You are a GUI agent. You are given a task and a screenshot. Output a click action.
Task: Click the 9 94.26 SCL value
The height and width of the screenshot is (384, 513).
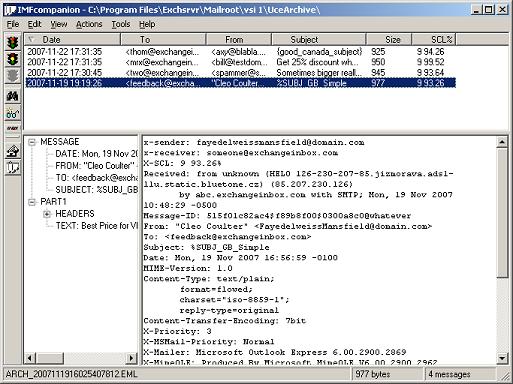pyautogui.click(x=430, y=52)
